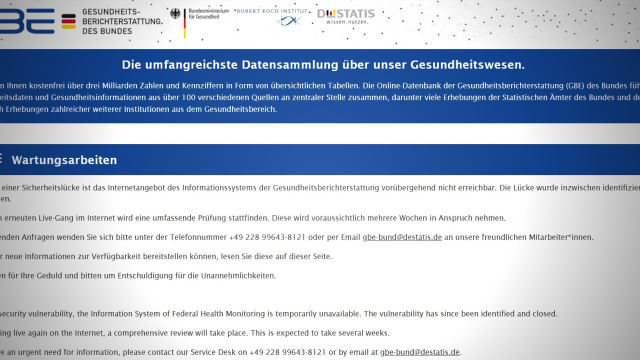
Task: Click the Datensammlung über unser Gesundheitswesen headline
Action: click(x=323, y=65)
